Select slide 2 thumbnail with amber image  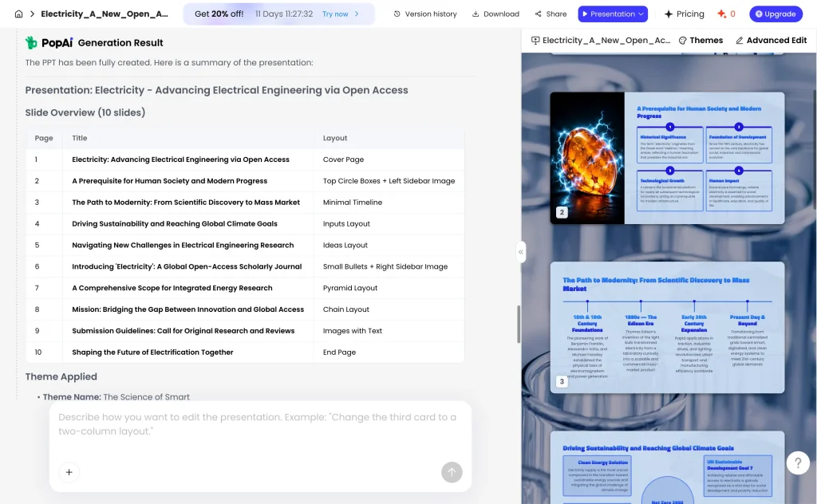[667, 158]
